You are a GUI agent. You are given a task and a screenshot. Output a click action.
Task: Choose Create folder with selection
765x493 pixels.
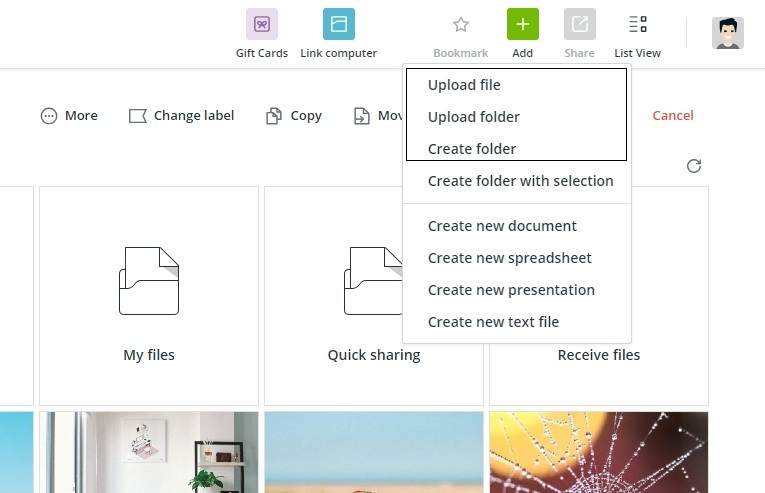[x=517, y=181]
